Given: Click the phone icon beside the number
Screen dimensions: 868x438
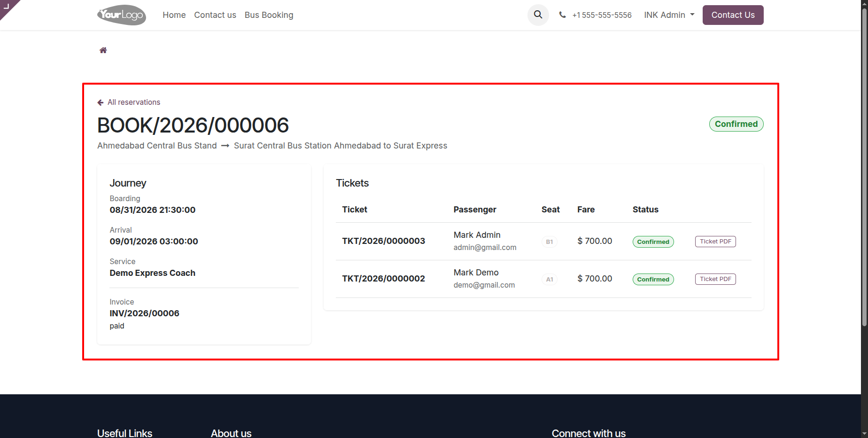Looking at the screenshot, I should (x=562, y=15).
